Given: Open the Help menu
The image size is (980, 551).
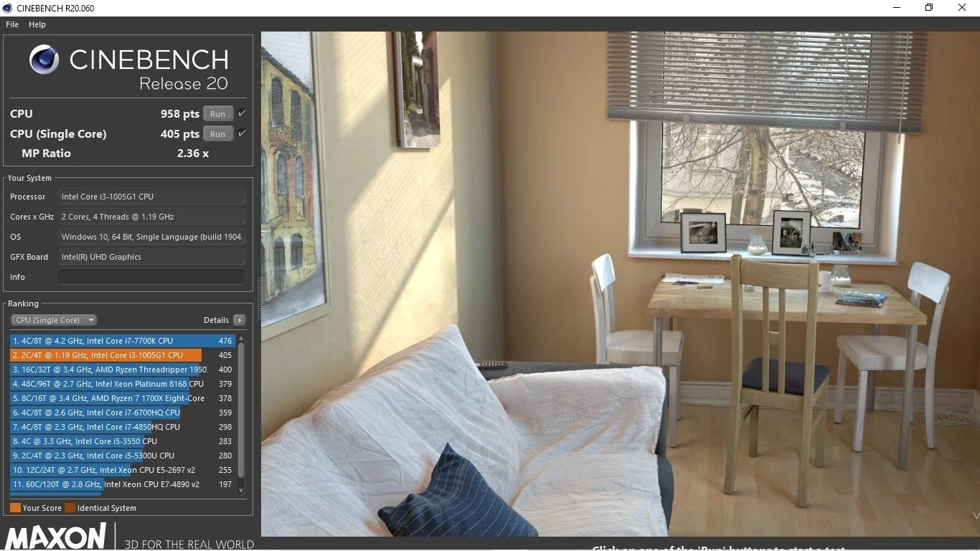Looking at the screenshot, I should 37,24.
